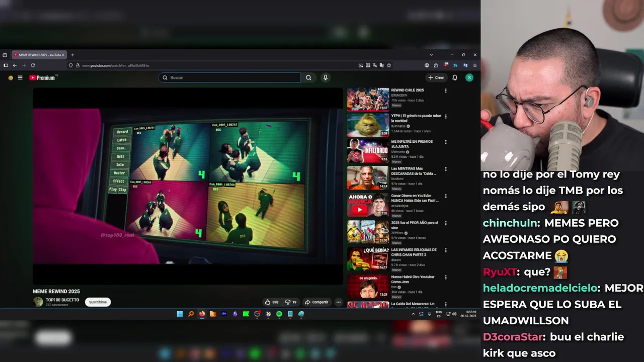Open options for LAS INFAMES RELIQUIAS video

[x=445, y=250]
